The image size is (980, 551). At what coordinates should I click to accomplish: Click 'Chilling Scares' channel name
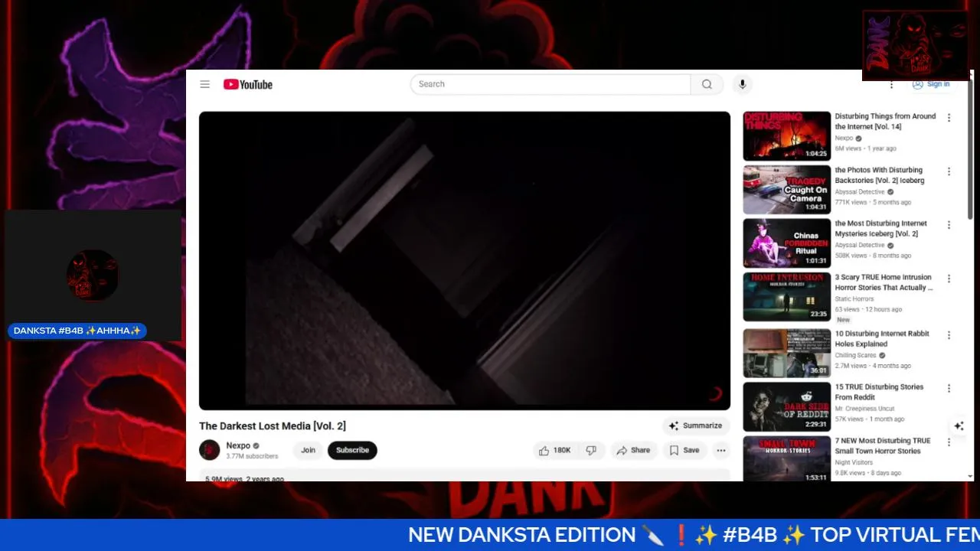[855, 356]
